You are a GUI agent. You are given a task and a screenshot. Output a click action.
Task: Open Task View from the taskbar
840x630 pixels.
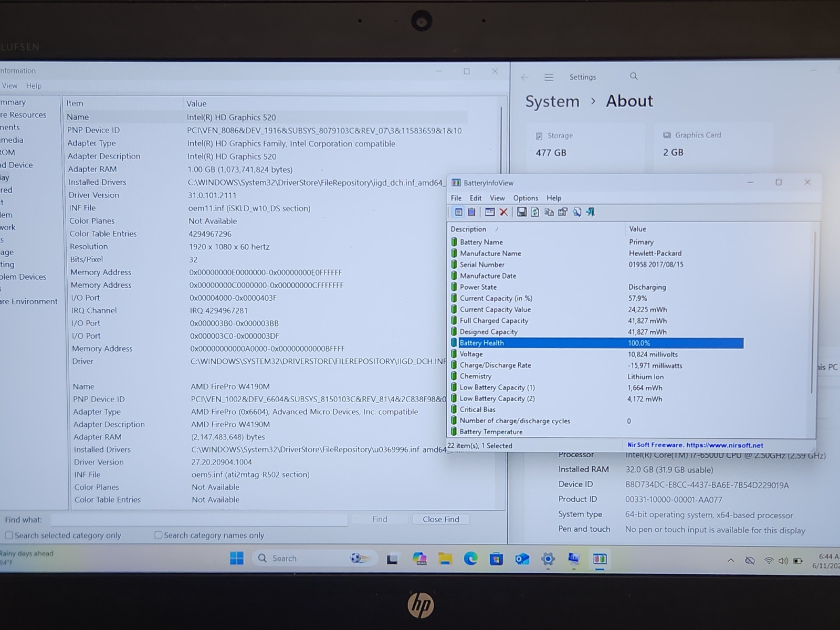point(392,559)
